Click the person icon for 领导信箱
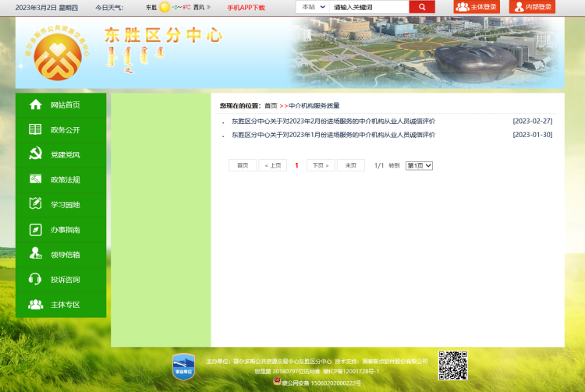The image size is (585, 392). click(35, 254)
